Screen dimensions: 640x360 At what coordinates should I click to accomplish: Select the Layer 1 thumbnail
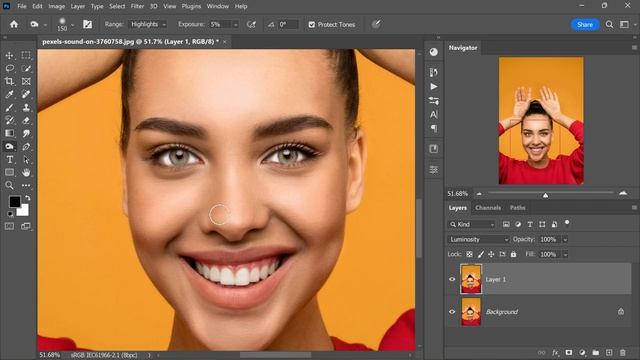pyautogui.click(x=471, y=279)
